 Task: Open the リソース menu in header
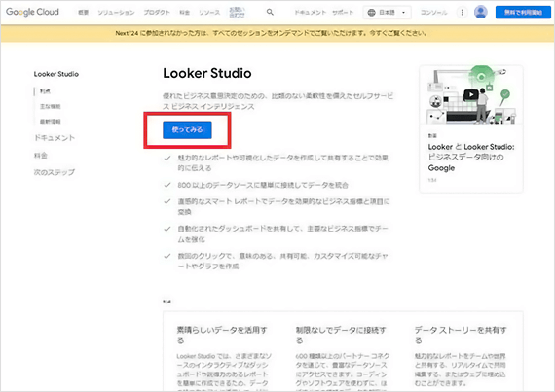(209, 13)
